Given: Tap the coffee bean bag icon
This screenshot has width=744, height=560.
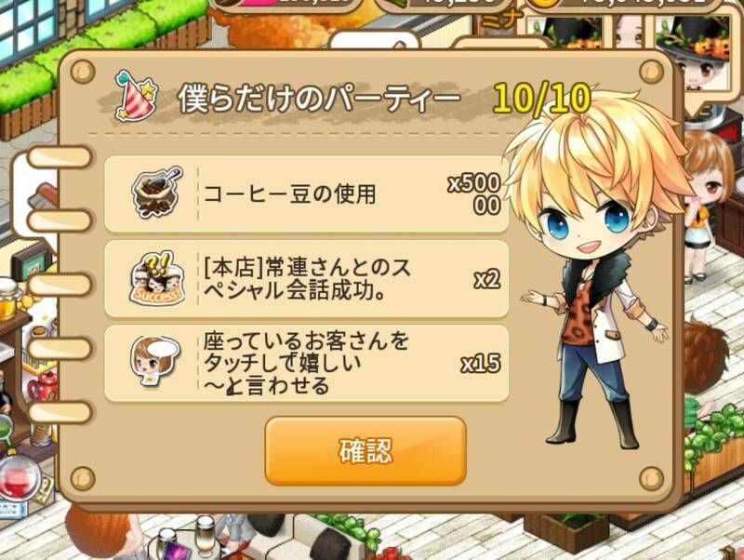Looking at the screenshot, I should coord(155,192).
